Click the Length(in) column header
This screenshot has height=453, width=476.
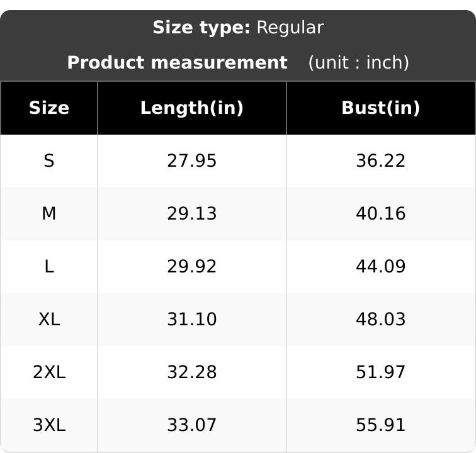(192, 108)
